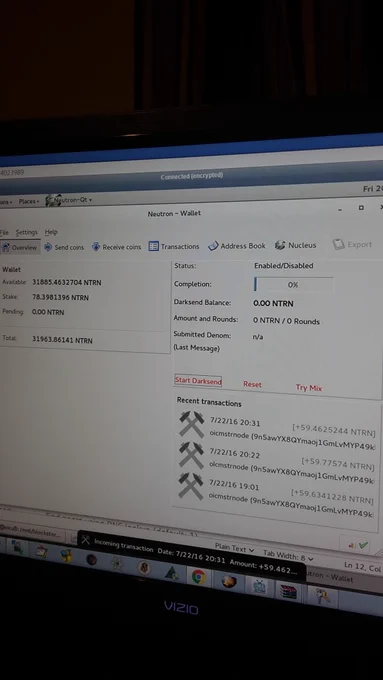Open the Nucleus page
The height and width of the screenshot is (680, 383).
(295, 245)
